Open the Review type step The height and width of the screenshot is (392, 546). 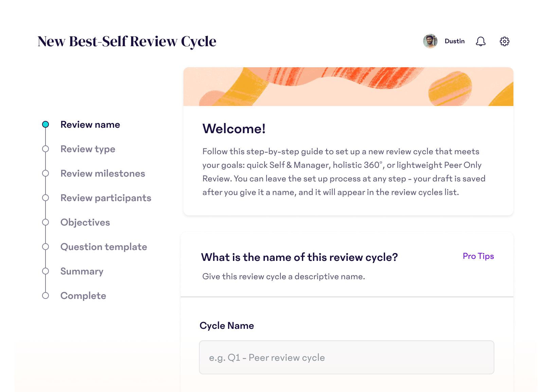(88, 149)
